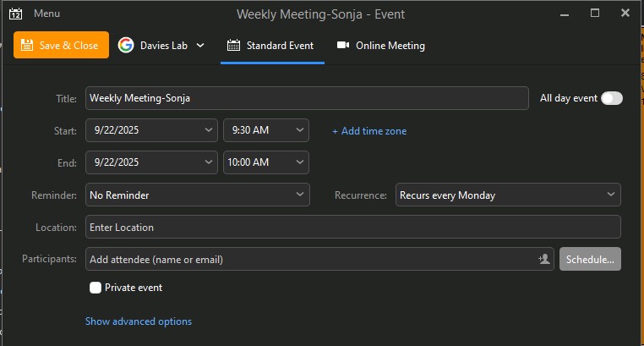
Task: Switch to the Online Meeting tab
Action: (380, 46)
